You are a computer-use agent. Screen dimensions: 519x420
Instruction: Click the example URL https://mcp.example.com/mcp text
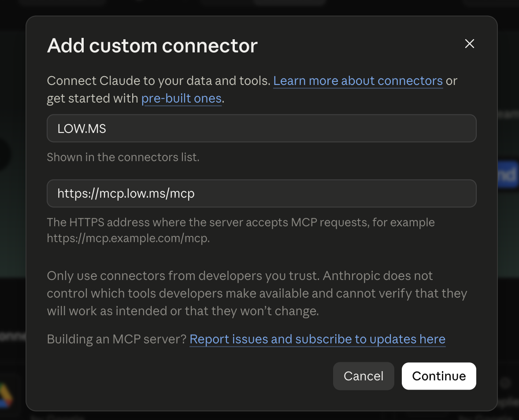[128, 239]
